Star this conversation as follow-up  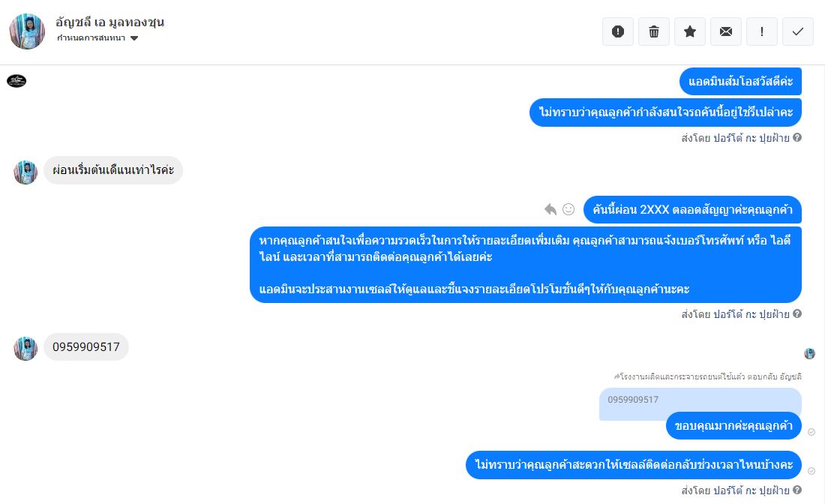[690, 31]
